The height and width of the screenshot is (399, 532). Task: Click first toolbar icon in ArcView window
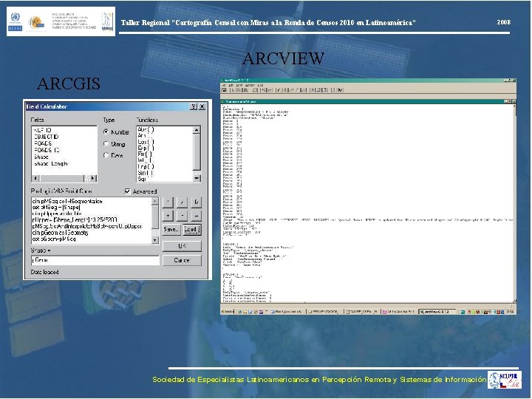click(x=225, y=90)
